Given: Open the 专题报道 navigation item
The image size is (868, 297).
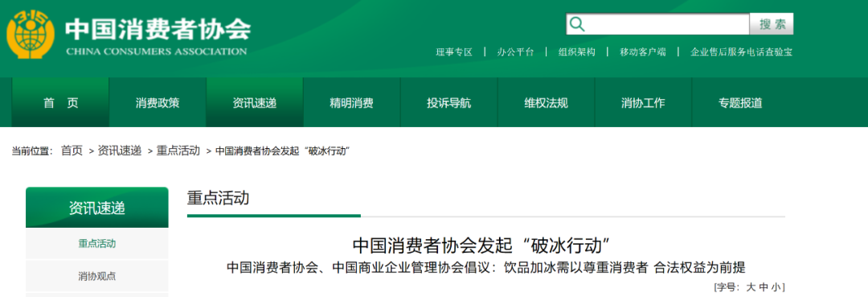Looking at the screenshot, I should (740, 102).
